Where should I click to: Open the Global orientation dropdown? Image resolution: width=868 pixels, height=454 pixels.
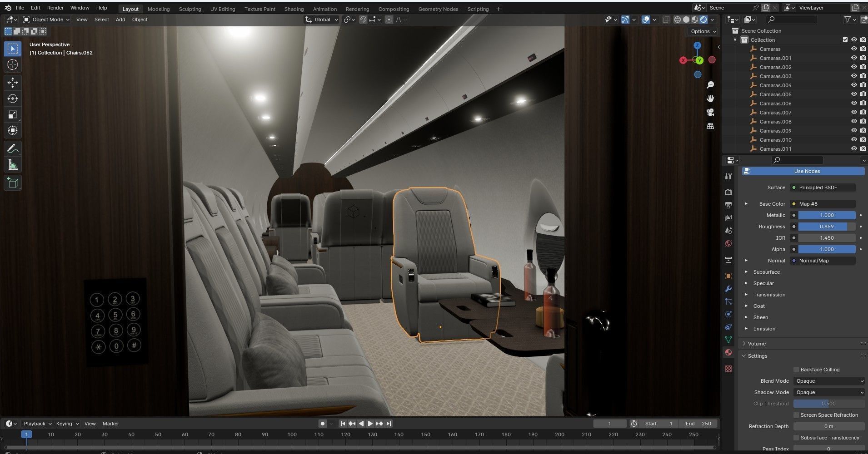click(x=322, y=20)
